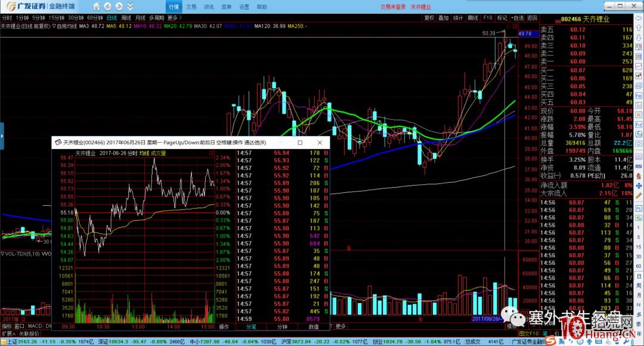Image resolution: width=644 pixels, height=346 pixels.
Task: Click the forward arrow navigation icon
Action: point(119,7)
